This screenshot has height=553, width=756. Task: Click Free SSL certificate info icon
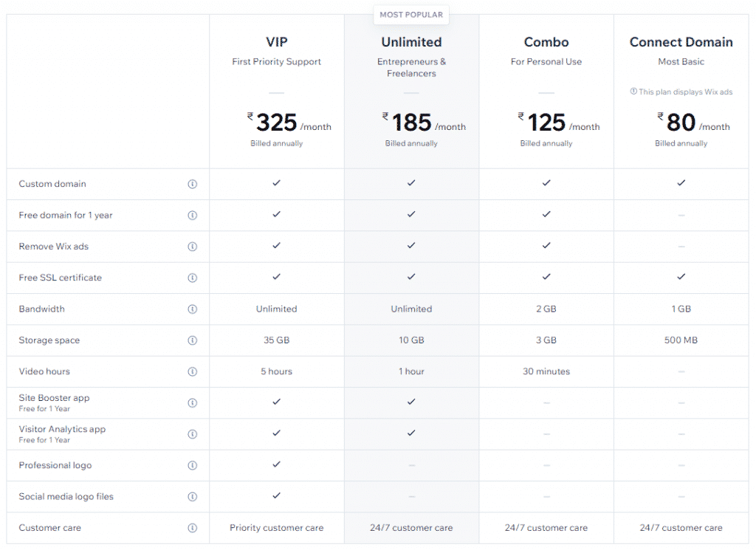[193, 278]
